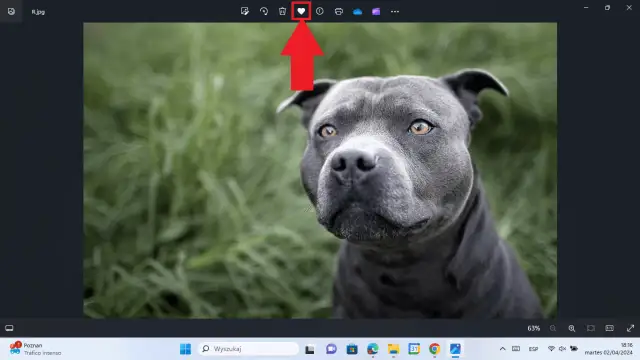Open the Chat app on taskbar
This screenshot has height=360, width=640.
coord(331,349)
